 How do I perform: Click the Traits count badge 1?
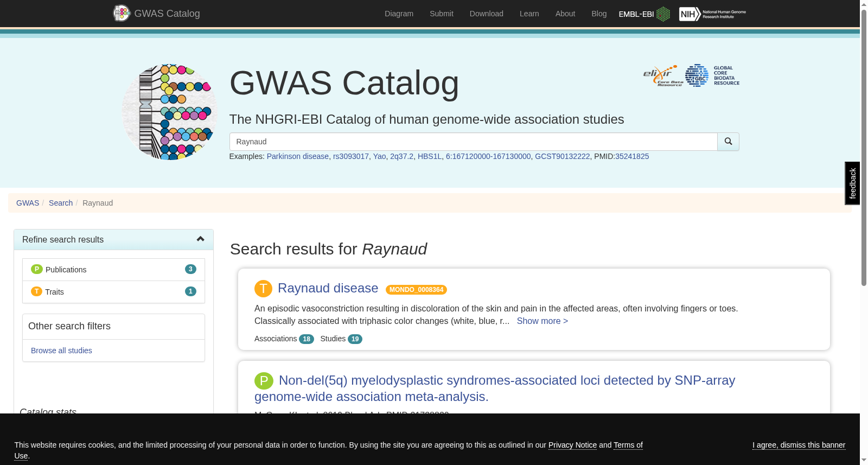(190, 291)
